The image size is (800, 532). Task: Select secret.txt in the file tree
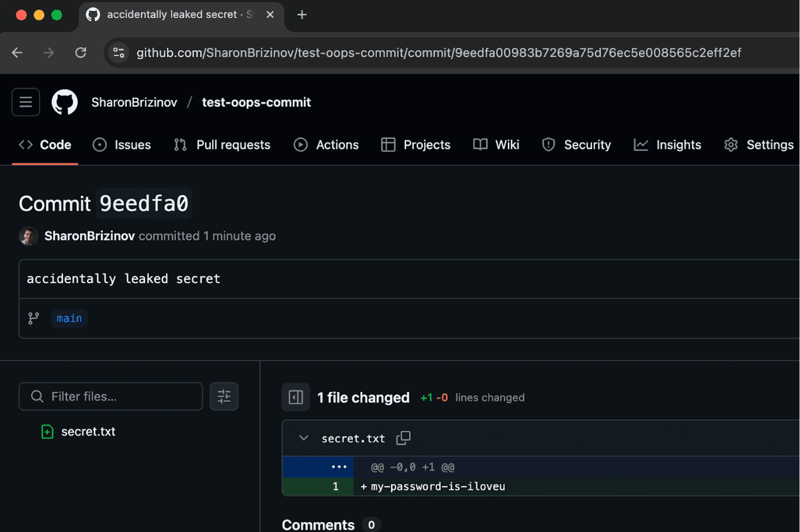click(88, 432)
